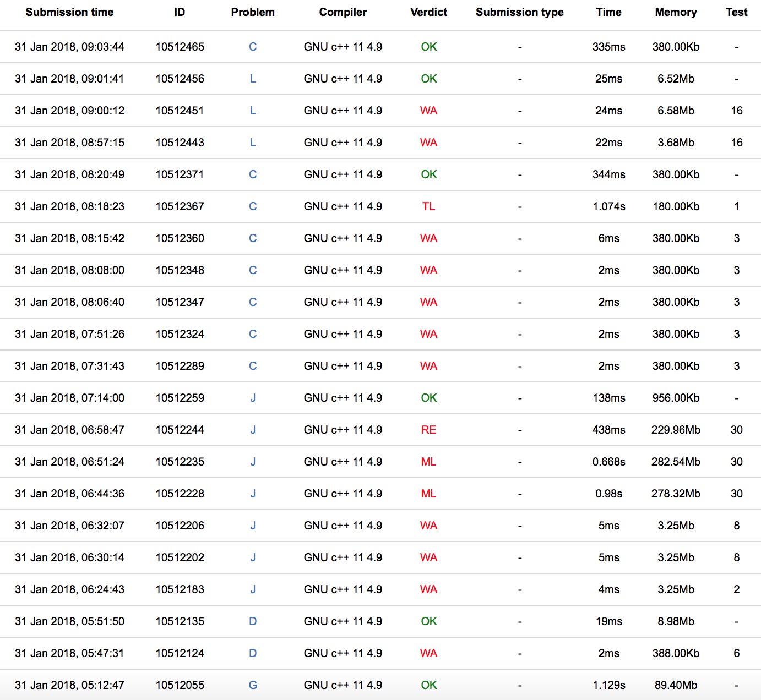The width and height of the screenshot is (761, 700).
Task: Click the Submission time column header
Action: [69, 12]
